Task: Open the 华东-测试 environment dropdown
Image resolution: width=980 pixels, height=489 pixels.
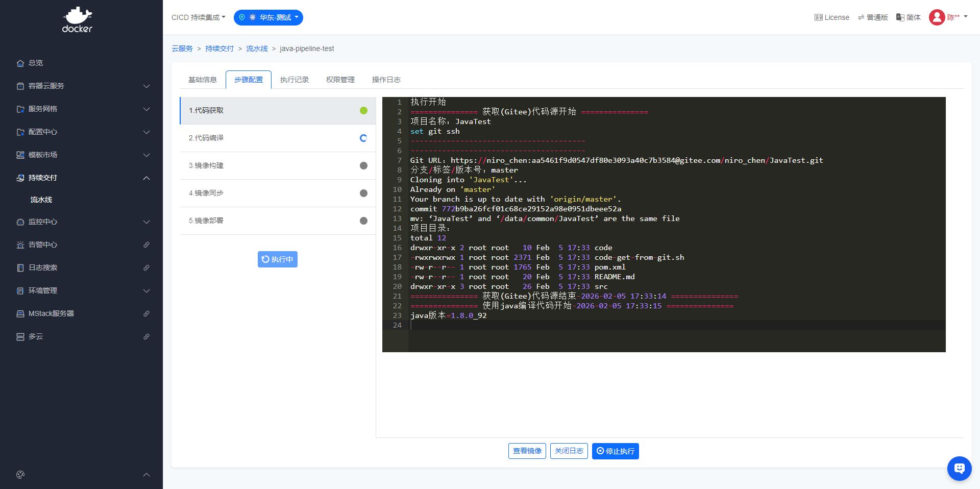Action: coord(268,17)
